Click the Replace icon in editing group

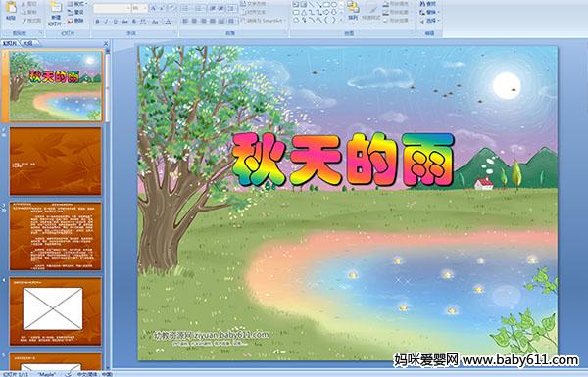[x=428, y=12]
